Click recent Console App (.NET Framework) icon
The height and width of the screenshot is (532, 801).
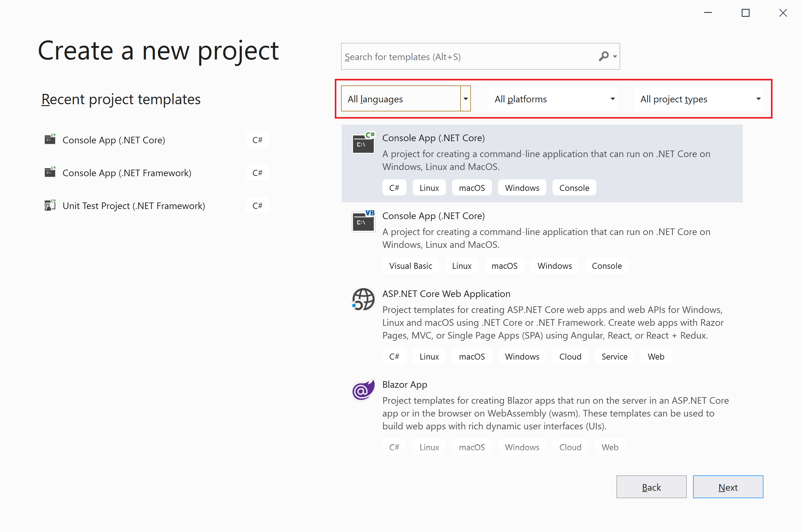[50, 172]
